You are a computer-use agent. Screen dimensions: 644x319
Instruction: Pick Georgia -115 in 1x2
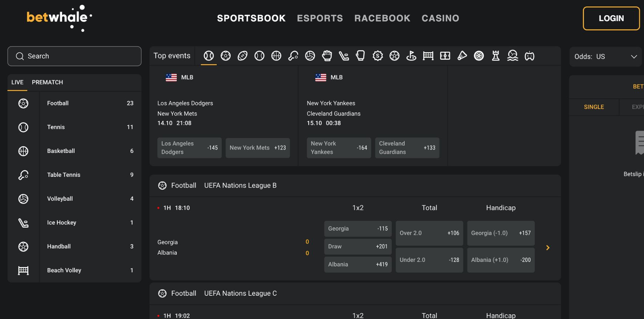(358, 229)
